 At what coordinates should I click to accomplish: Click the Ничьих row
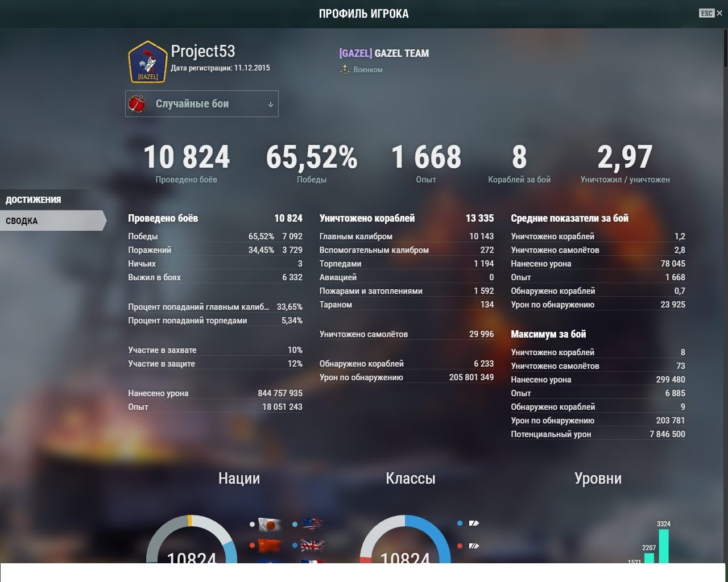click(x=215, y=264)
